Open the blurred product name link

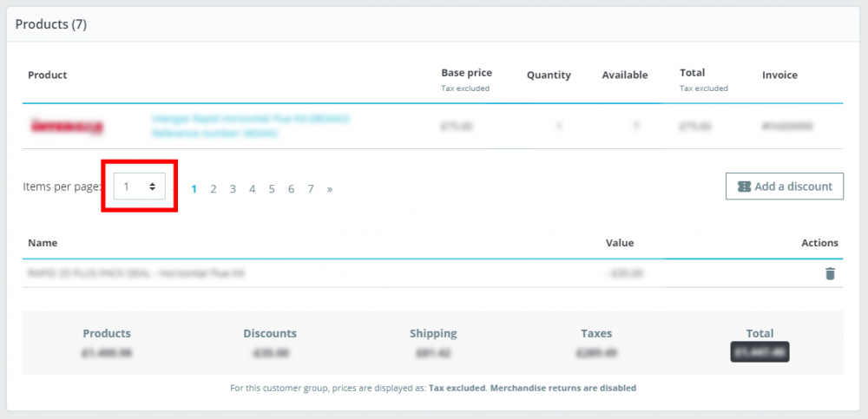250,119
